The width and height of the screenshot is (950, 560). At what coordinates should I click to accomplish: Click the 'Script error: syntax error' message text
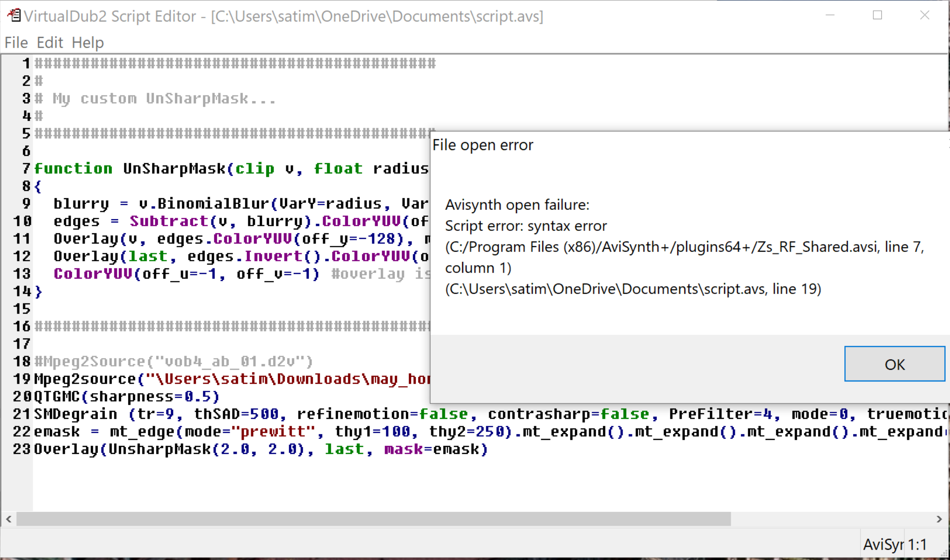[526, 226]
